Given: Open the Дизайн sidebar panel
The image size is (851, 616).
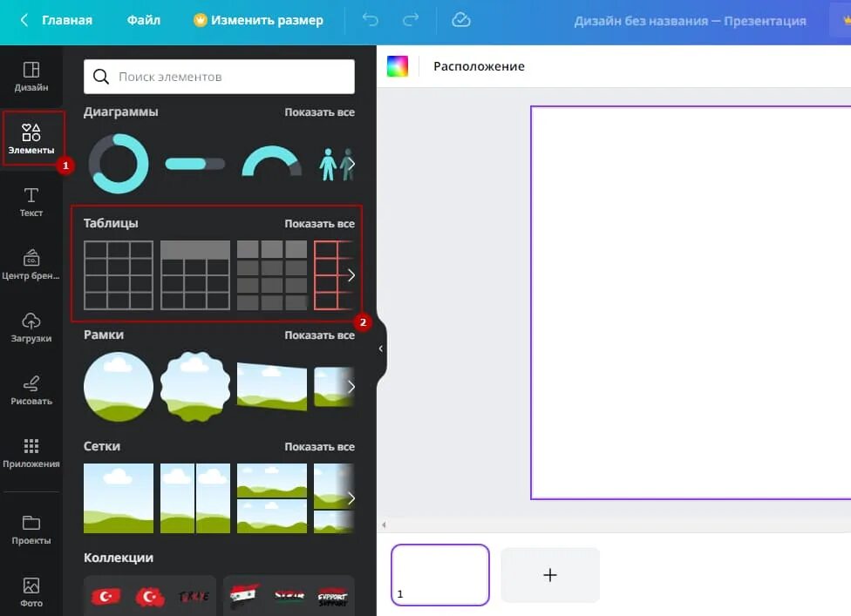Looking at the screenshot, I should (31, 77).
